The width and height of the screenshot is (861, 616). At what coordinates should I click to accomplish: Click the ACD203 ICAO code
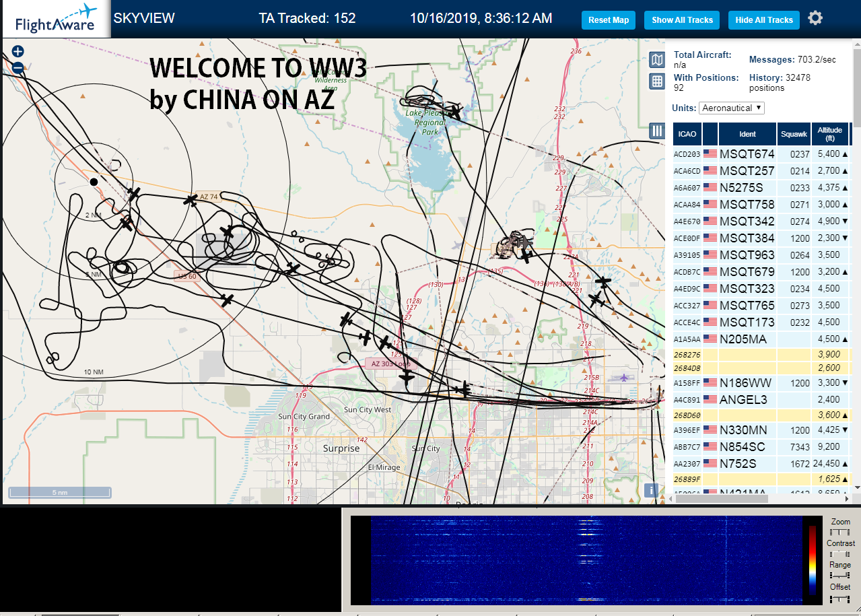tap(687, 154)
